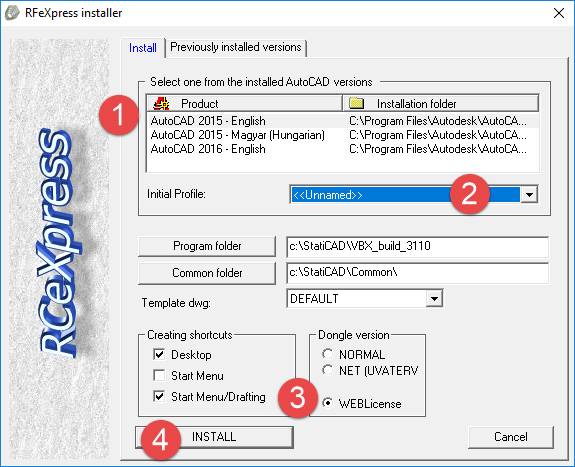Switch to the Install tab

point(143,48)
